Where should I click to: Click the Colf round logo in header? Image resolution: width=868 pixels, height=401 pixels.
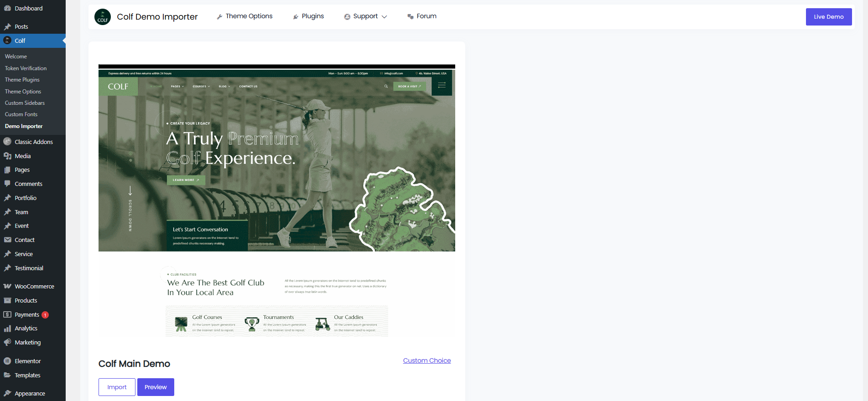coord(103,17)
